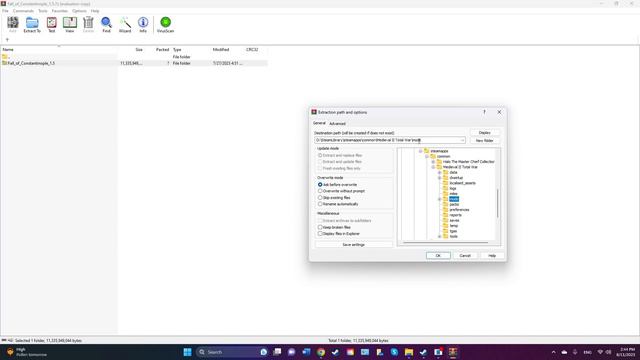Open the destination path dropdown arrow
The image size is (640, 360).
coord(462,140)
